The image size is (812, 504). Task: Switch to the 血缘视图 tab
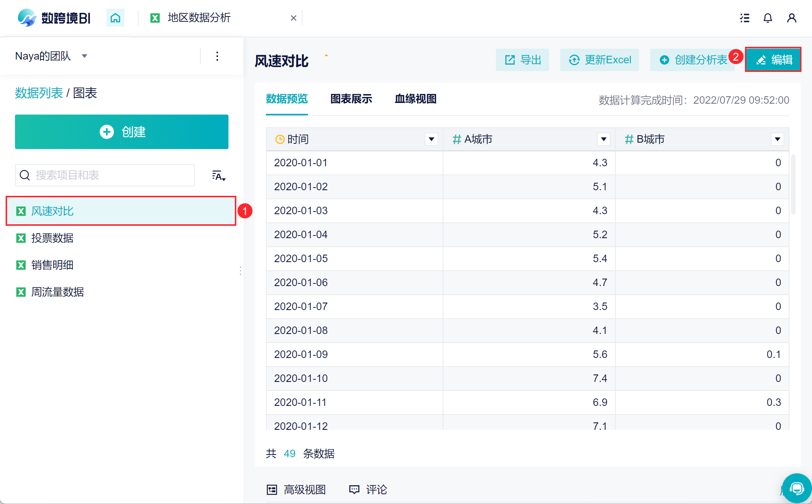coord(415,99)
